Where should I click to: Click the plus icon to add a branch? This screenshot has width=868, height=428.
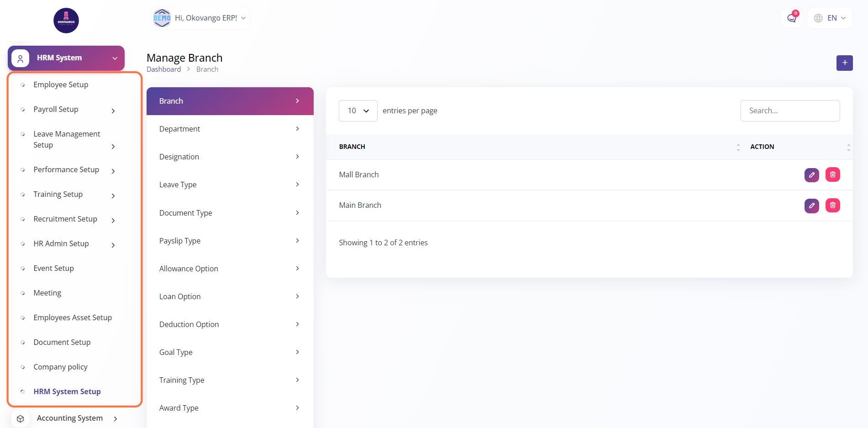[844, 63]
